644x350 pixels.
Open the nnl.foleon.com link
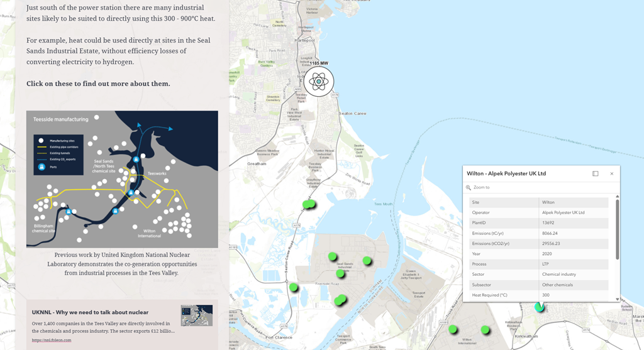[x=52, y=340]
